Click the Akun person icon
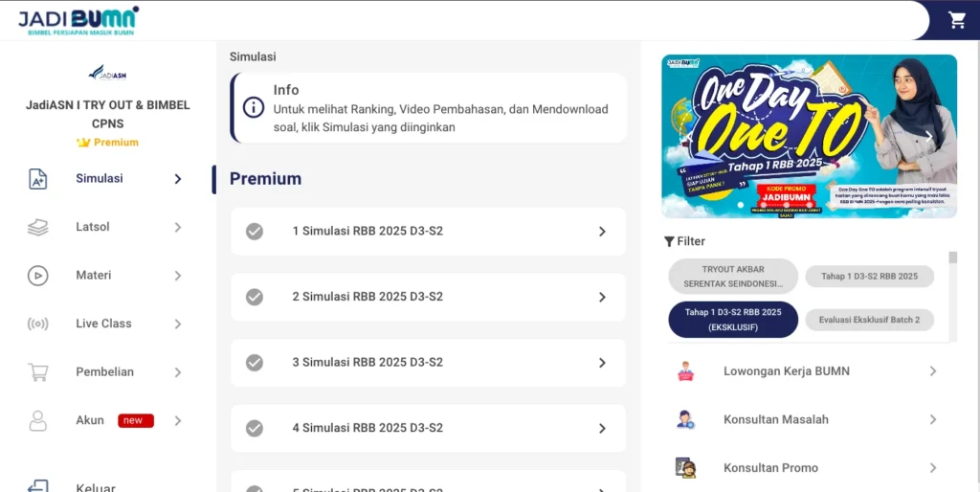This screenshot has height=492, width=980. click(38, 421)
